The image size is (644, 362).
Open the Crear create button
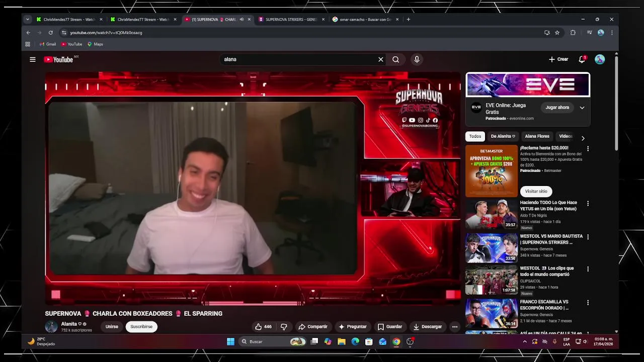(x=558, y=59)
